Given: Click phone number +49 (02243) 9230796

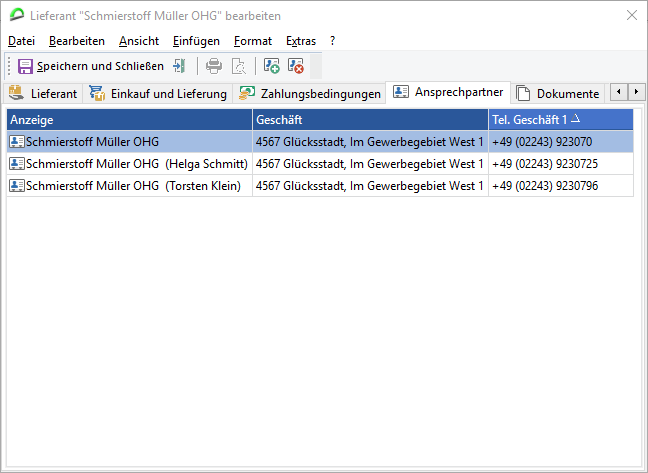Looking at the screenshot, I should (545, 185).
